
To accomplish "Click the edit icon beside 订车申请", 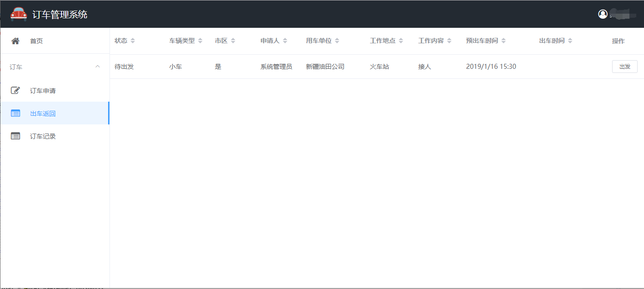I will (x=16, y=91).
